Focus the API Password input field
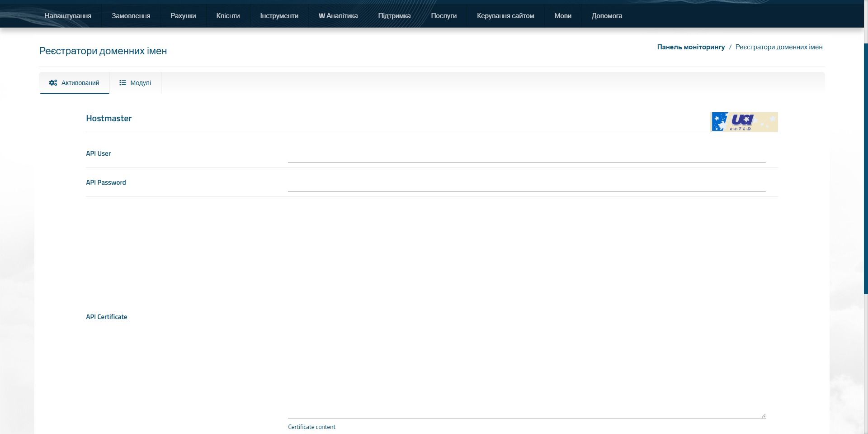Screen dimensions: 868x434 [x=526, y=184]
